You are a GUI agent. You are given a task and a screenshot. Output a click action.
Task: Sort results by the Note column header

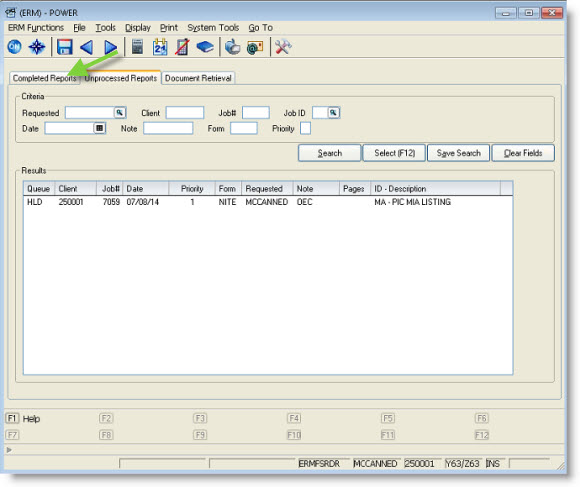click(316, 189)
